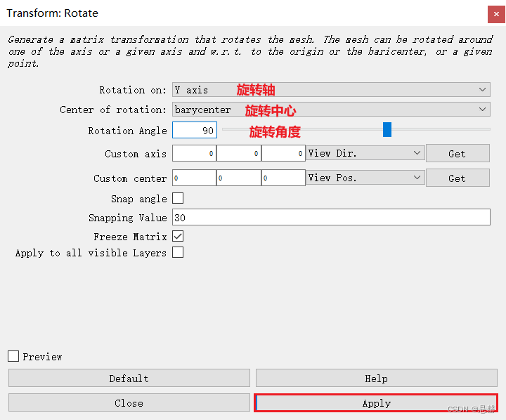Click the first Custom center field
Screen dimensions: 506x420
click(x=194, y=178)
